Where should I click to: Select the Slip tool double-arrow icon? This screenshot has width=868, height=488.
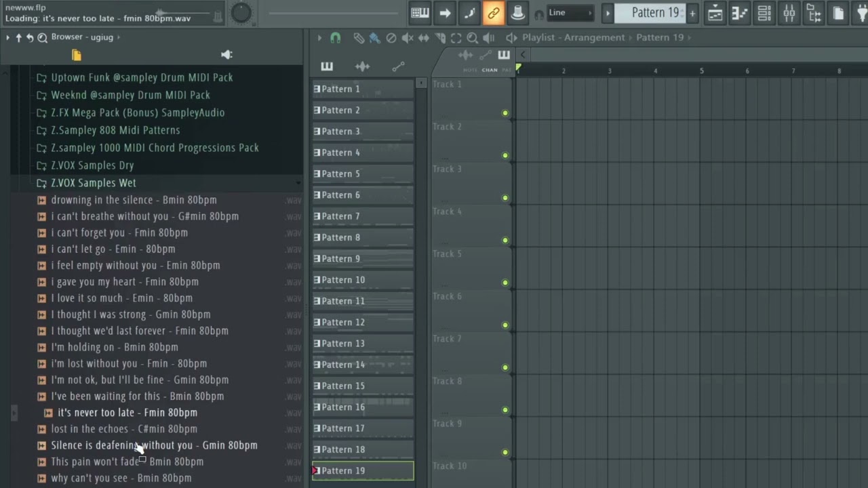point(424,38)
